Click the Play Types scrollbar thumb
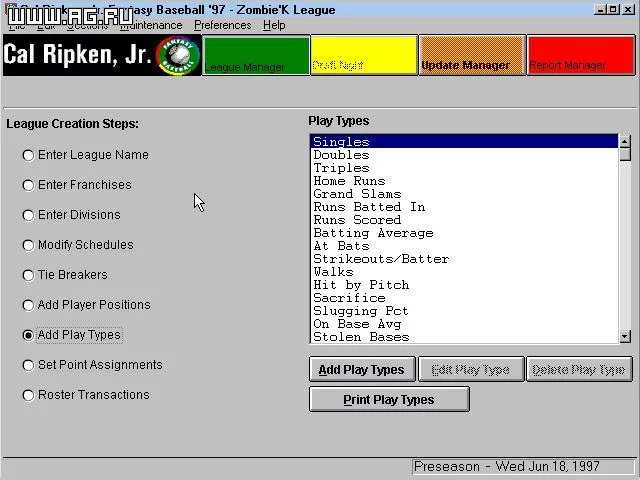Viewport: 640px width, 480px height. point(625,155)
